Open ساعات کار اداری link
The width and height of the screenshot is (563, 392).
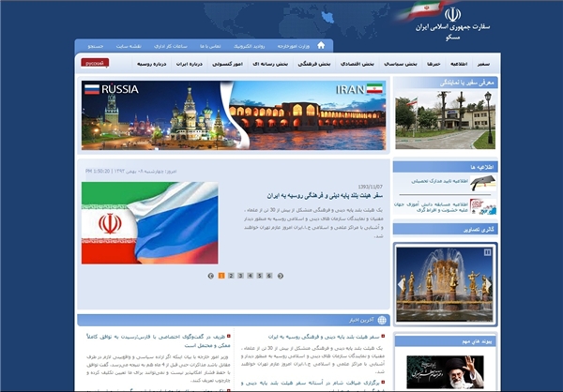click(x=171, y=46)
